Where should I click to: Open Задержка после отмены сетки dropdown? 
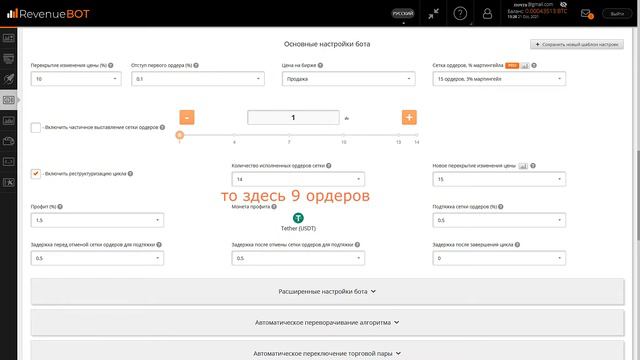pos(298,258)
